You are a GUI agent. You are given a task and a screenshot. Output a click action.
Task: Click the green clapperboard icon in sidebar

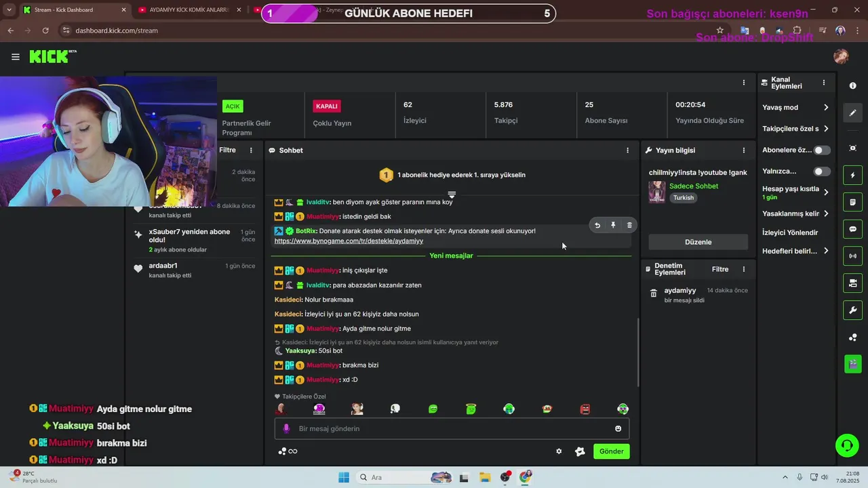click(852, 364)
